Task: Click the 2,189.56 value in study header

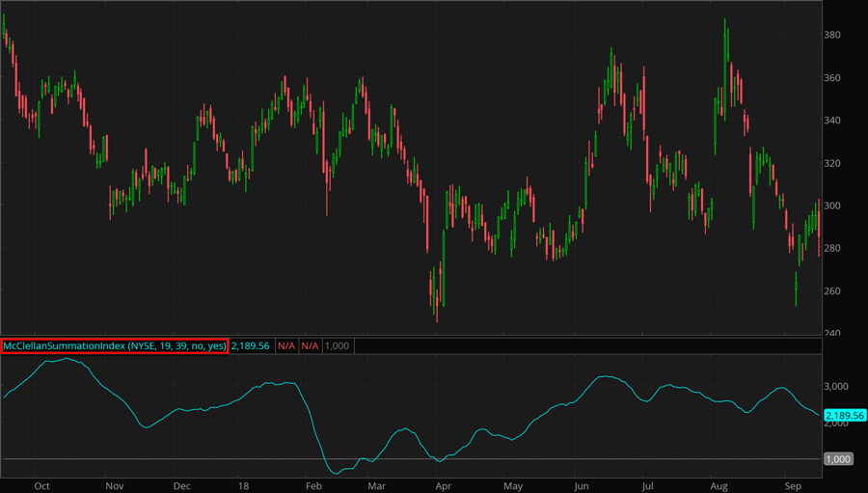Action: click(250, 345)
